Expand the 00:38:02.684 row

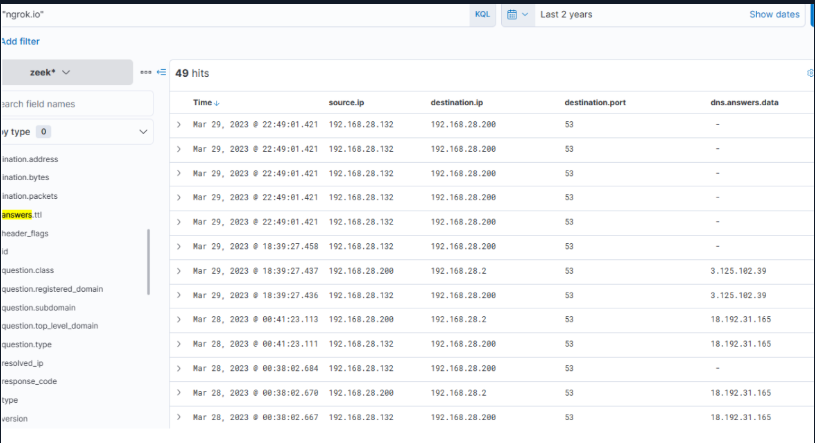click(x=179, y=368)
